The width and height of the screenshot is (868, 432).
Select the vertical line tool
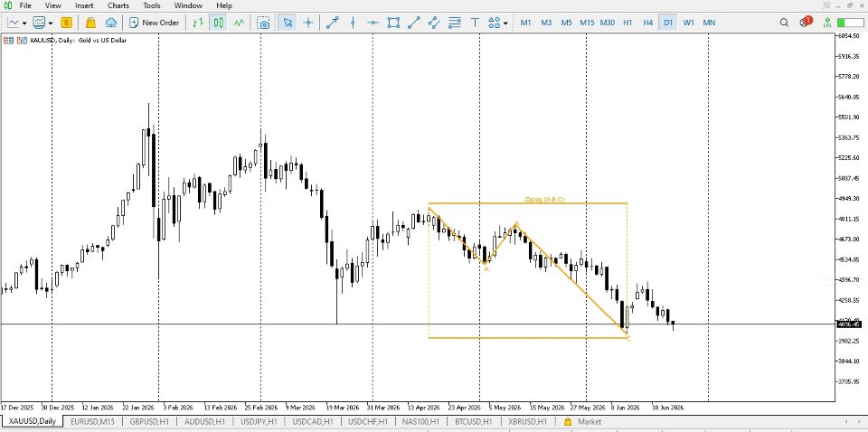click(353, 23)
